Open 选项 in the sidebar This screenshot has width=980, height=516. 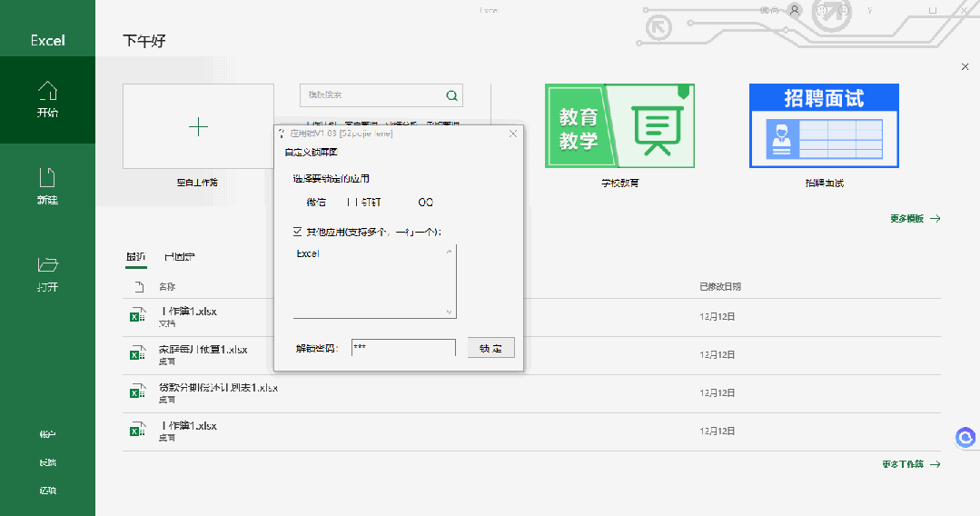click(47, 491)
